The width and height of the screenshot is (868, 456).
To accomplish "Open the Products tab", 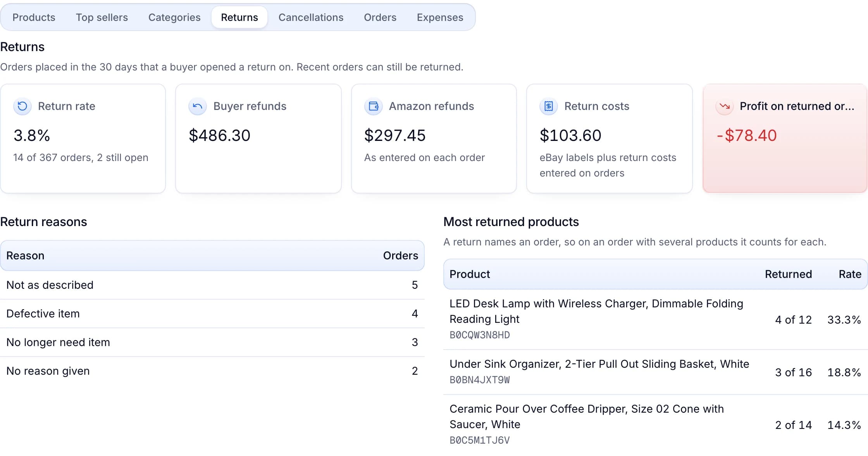I will (x=34, y=17).
